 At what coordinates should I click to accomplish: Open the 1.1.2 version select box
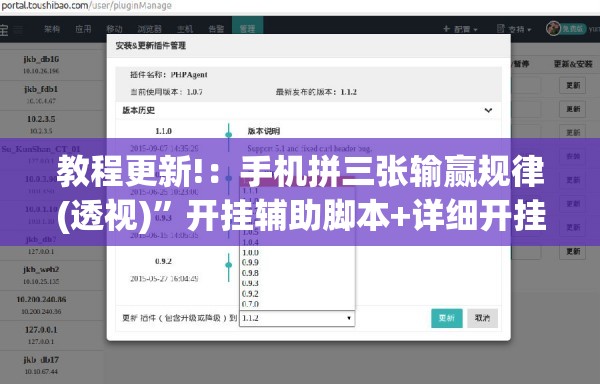click(x=297, y=318)
